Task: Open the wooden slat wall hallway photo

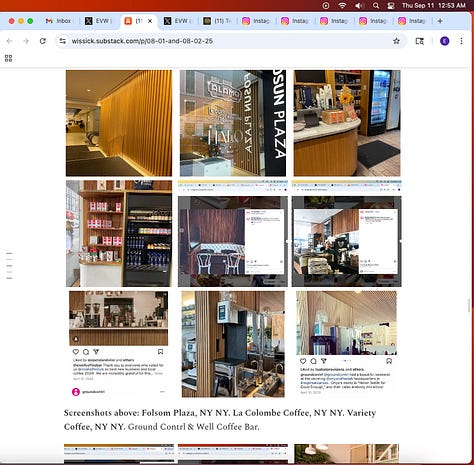Action: [119, 123]
